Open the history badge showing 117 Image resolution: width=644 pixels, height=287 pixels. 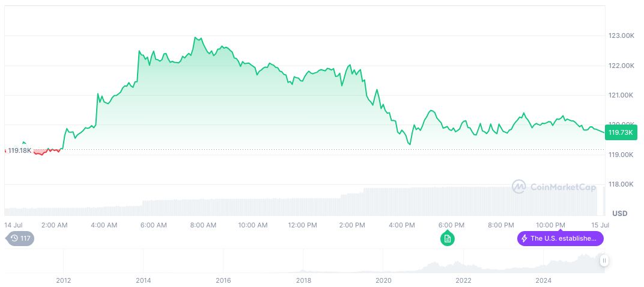pyautogui.click(x=20, y=238)
